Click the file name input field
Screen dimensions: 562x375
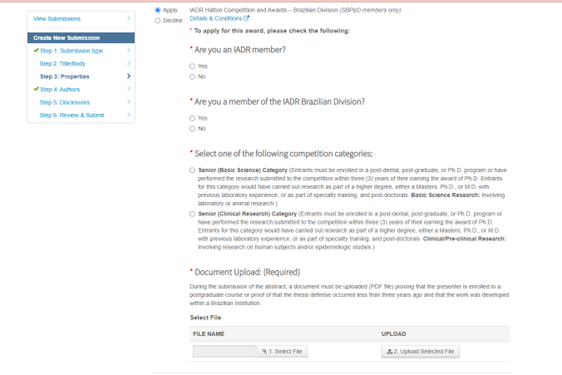[224, 351]
